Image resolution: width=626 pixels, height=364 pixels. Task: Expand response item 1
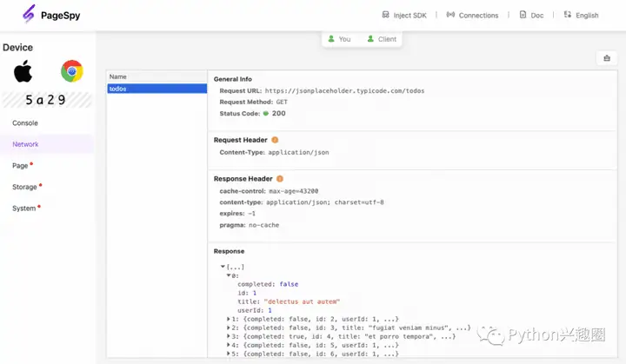tap(229, 319)
